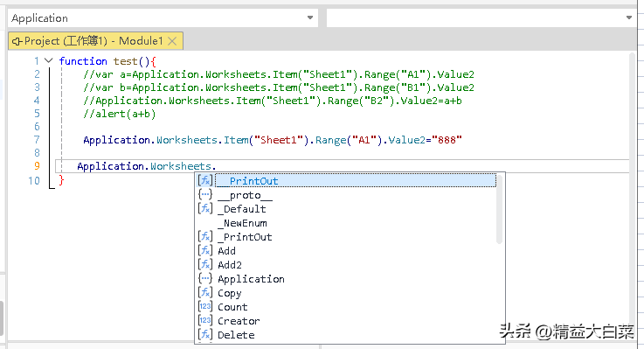Click the 123 property icon beside Creator

click(x=205, y=320)
